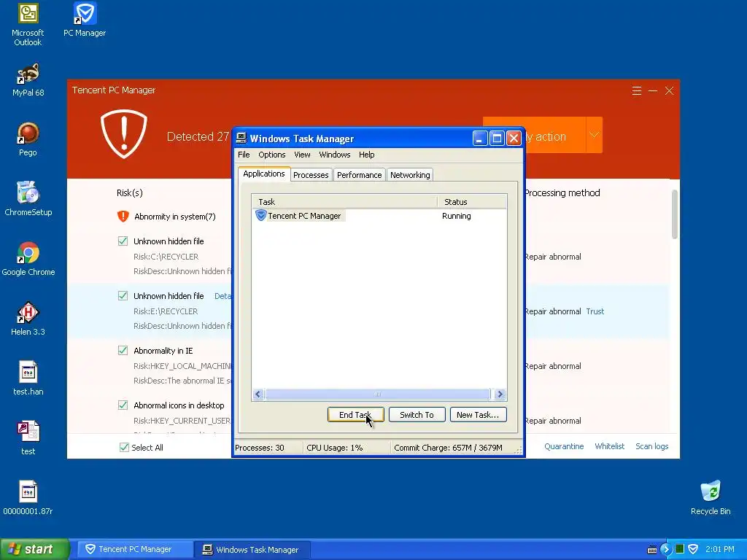The image size is (747, 560).
Task: Select the ChromeSetup installer icon
Action: pyautogui.click(x=28, y=199)
